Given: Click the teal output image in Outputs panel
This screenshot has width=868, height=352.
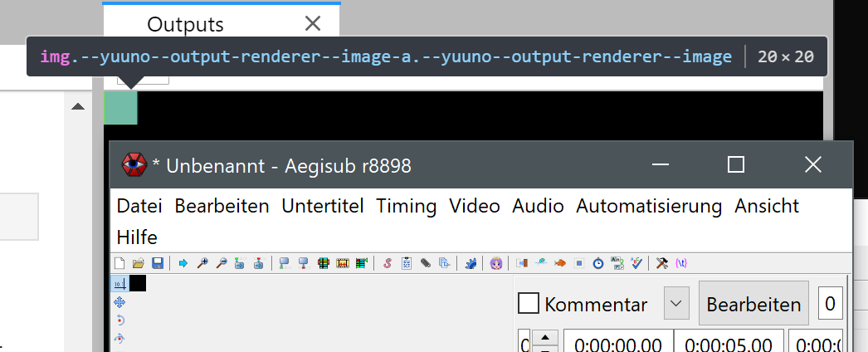Looking at the screenshot, I should (120, 107).
